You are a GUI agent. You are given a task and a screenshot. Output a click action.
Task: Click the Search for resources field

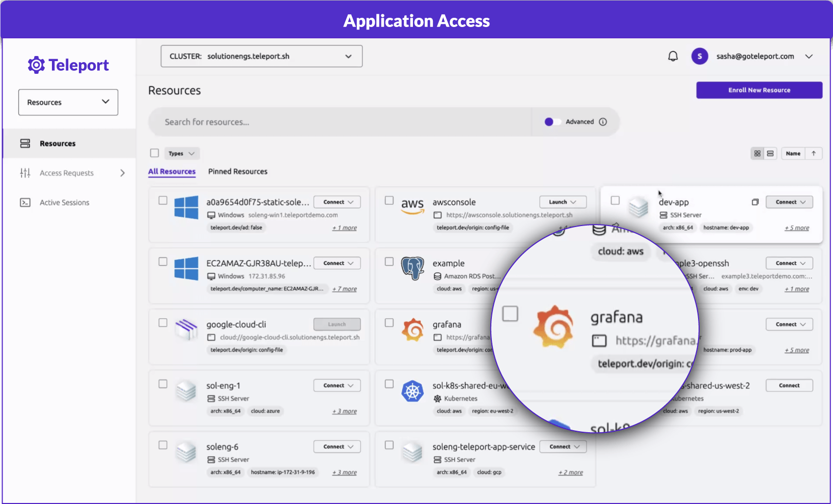tap(340, 122)
